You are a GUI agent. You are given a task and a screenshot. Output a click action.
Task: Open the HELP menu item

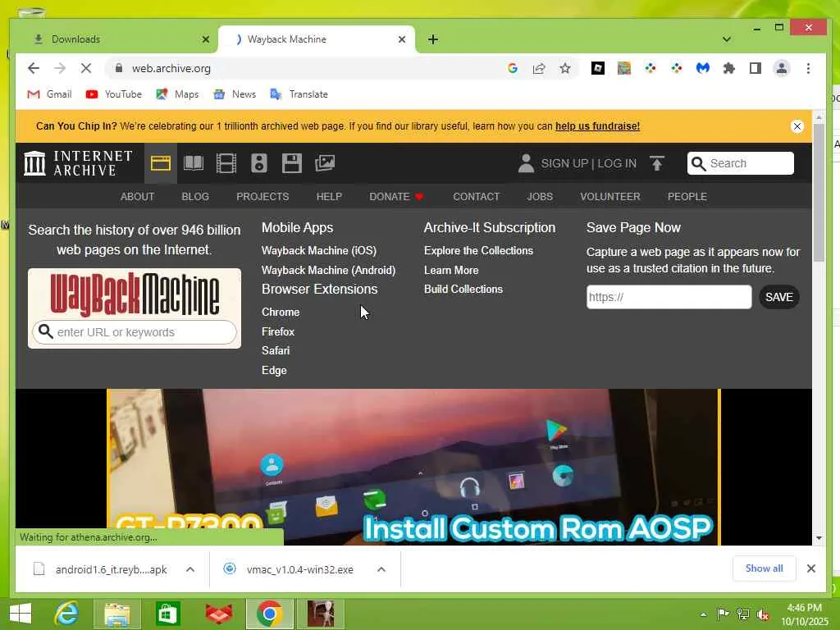(x=329, y=197)
